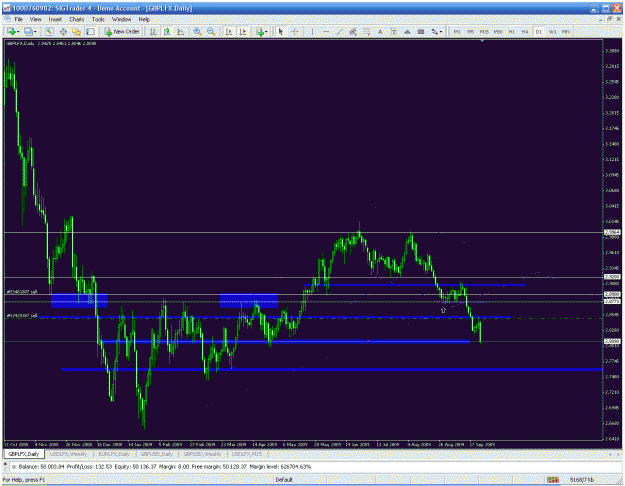Select the vertical line tool
Image resolution: width=625 pixels, height=486 pixels.
pos(312,31)
